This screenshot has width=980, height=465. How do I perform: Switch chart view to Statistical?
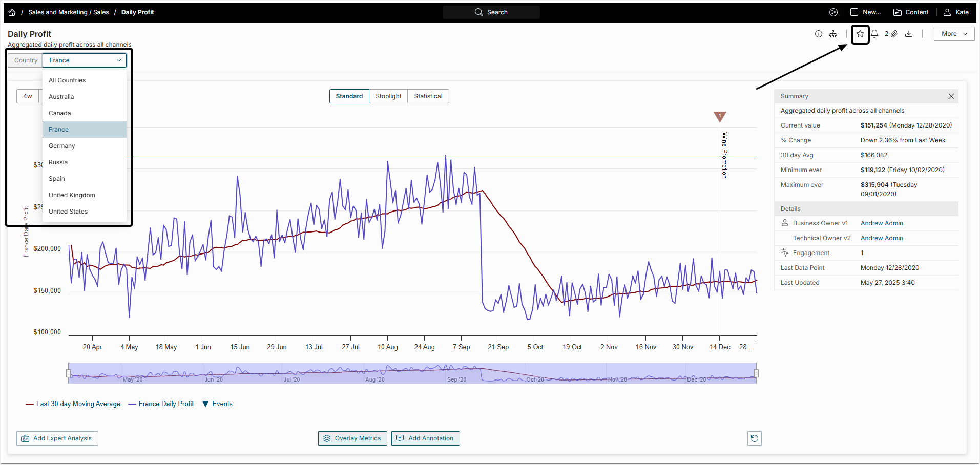click(428, 96)
